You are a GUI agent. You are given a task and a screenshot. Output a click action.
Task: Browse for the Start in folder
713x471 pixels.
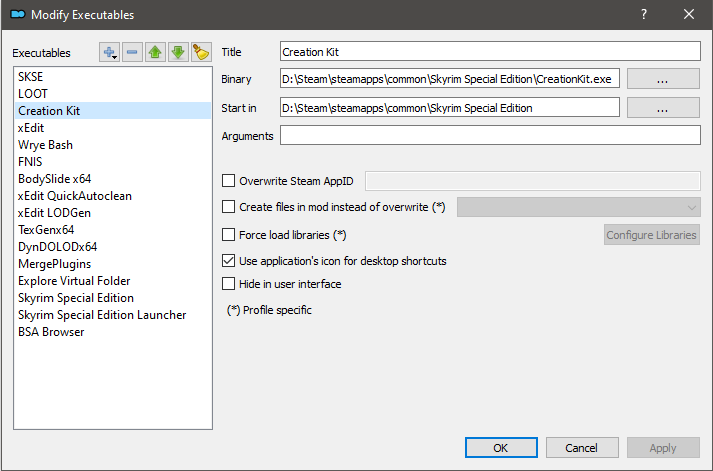click(x=663, y=107)
